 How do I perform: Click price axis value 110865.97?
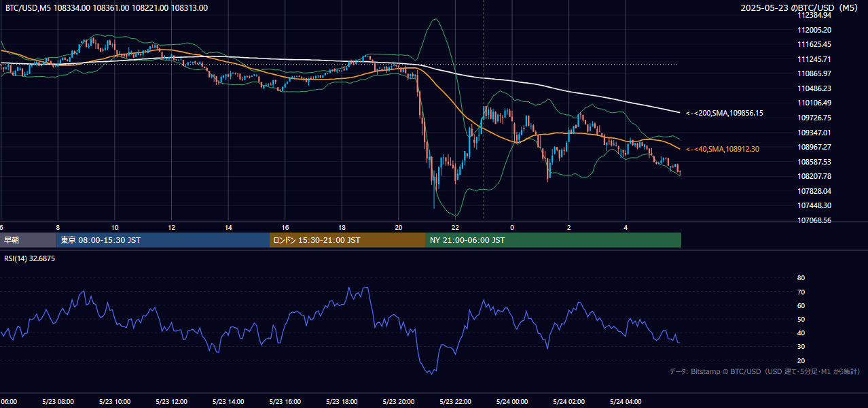point(814,73)
